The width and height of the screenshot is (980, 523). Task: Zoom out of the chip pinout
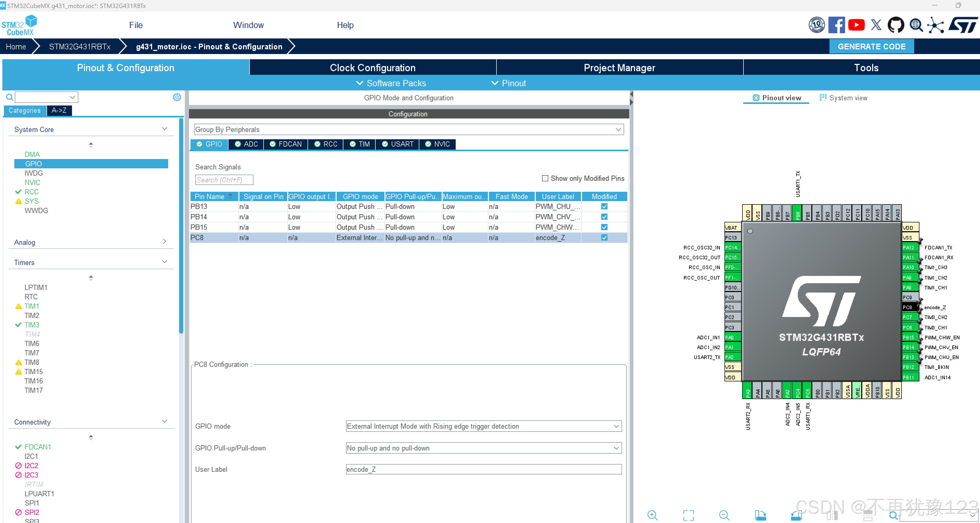pos(724,515)
